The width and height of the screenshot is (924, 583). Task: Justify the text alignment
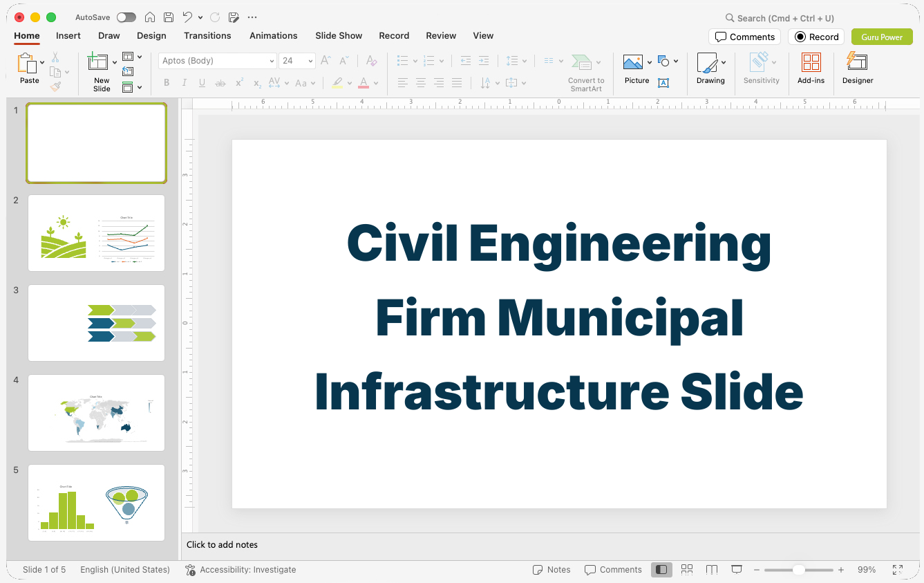click(457, 83)
